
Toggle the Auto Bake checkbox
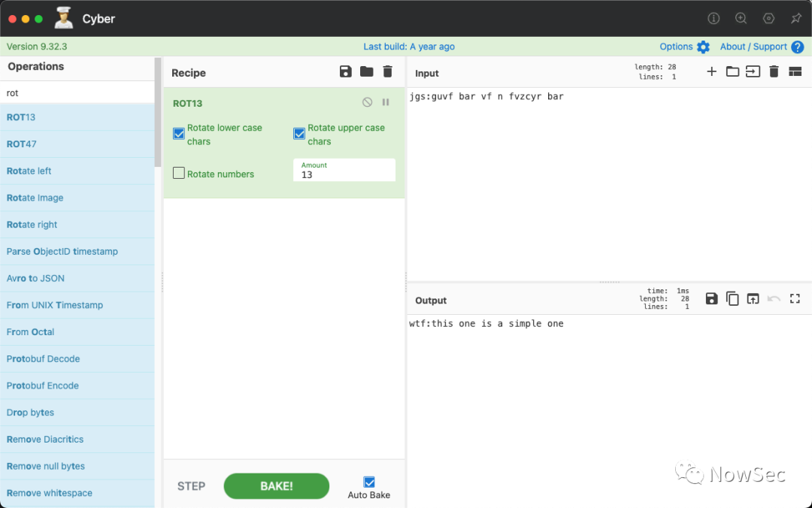click(x=369, y=482)
